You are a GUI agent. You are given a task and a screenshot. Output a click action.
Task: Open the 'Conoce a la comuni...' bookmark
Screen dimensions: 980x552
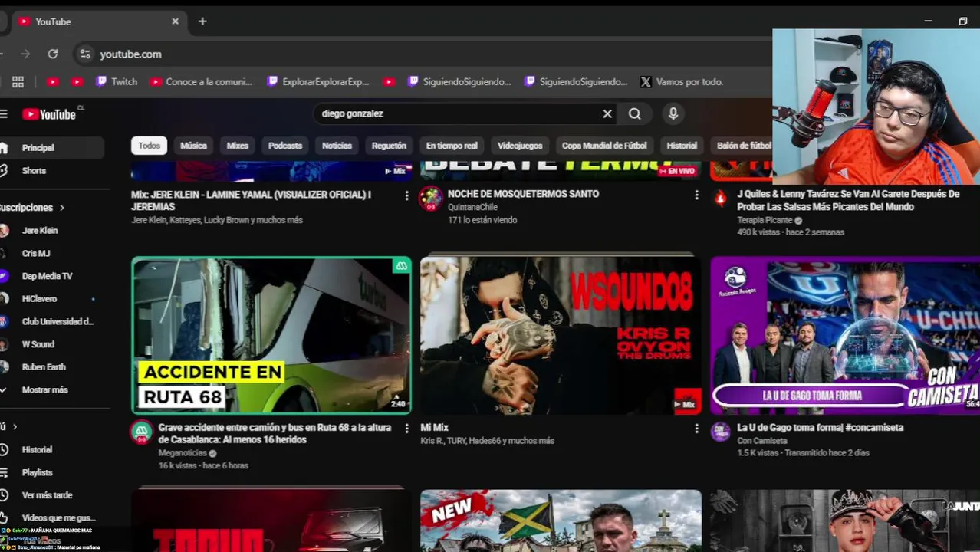coord(202,81)
